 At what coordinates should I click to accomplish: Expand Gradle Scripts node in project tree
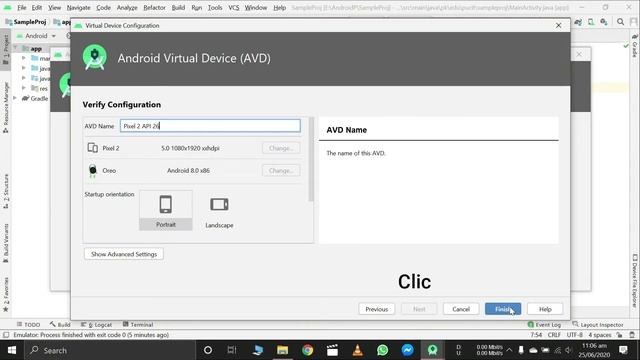[x=15, y=98]
